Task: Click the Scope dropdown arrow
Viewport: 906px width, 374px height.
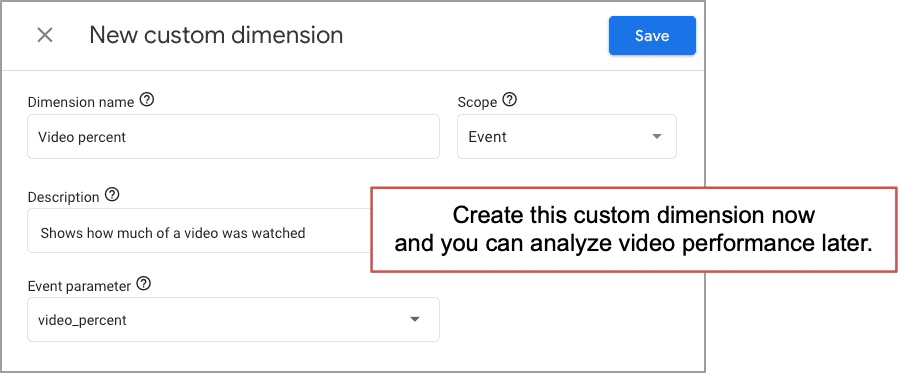Action: click(x=656, y=137)
